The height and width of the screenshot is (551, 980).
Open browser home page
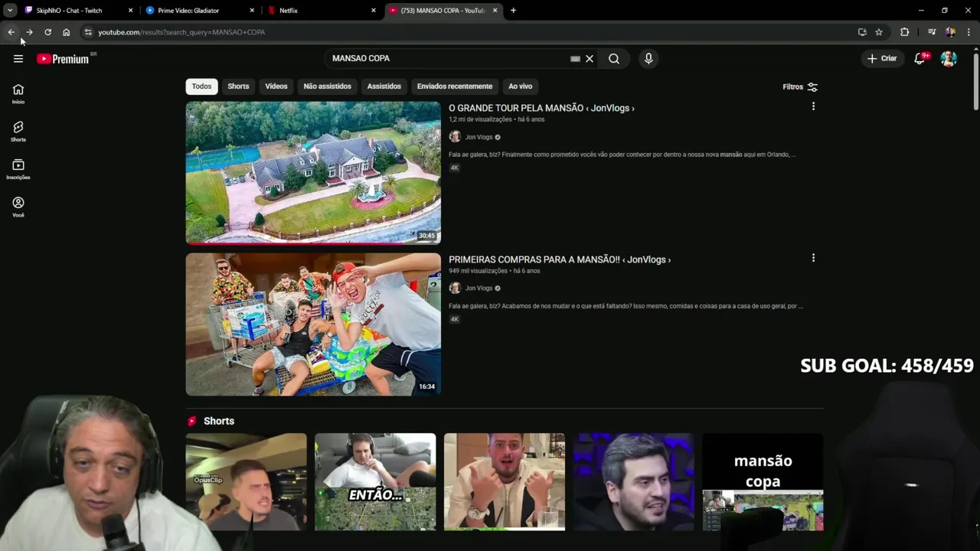tap(66, 32)
